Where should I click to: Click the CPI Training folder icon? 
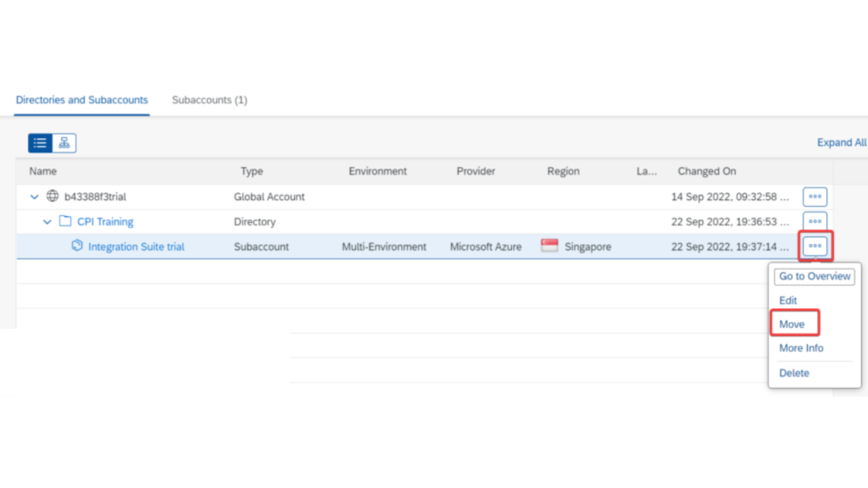tap(65, 222)
